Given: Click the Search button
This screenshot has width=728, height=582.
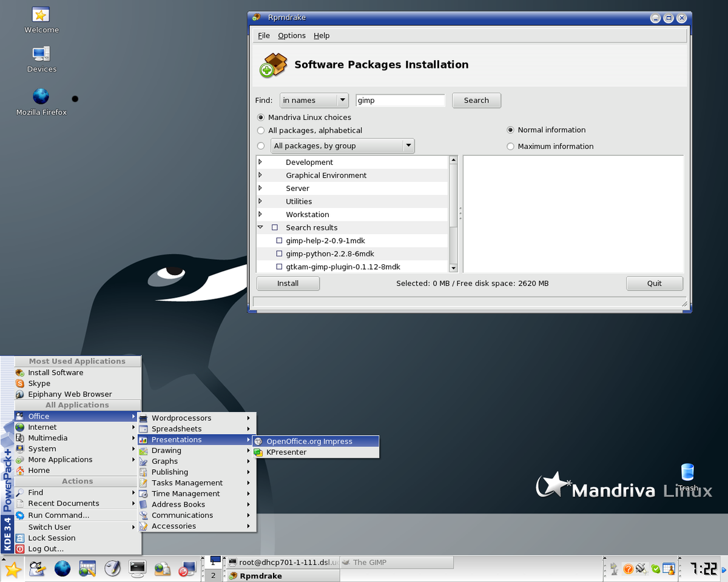Looking at the screenshot, I should point(476,101).
